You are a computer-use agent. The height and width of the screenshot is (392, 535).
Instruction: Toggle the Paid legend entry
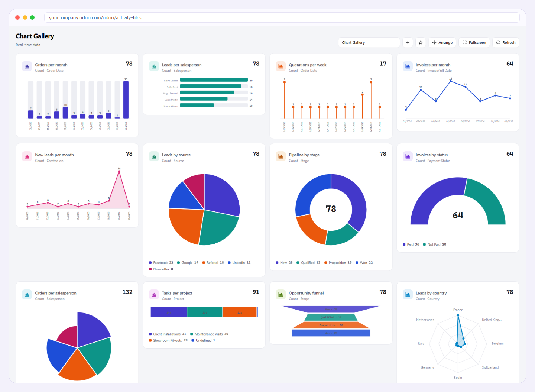tap(411, 244)
